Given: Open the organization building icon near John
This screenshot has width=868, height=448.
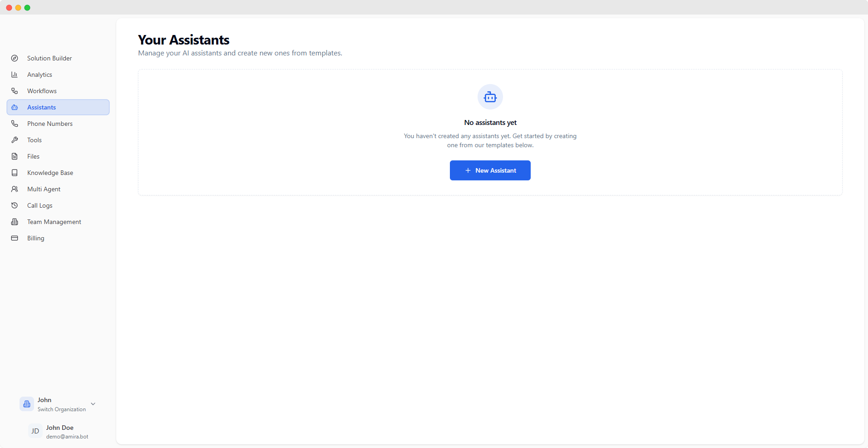Looking at the screenshot, I should coord(26,403).
